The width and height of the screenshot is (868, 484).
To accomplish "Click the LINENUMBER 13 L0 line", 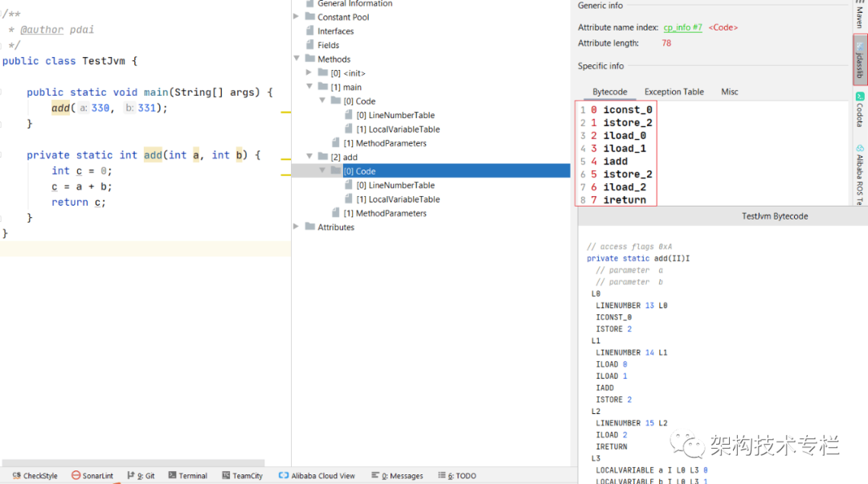I will click(x=631, y=306).
